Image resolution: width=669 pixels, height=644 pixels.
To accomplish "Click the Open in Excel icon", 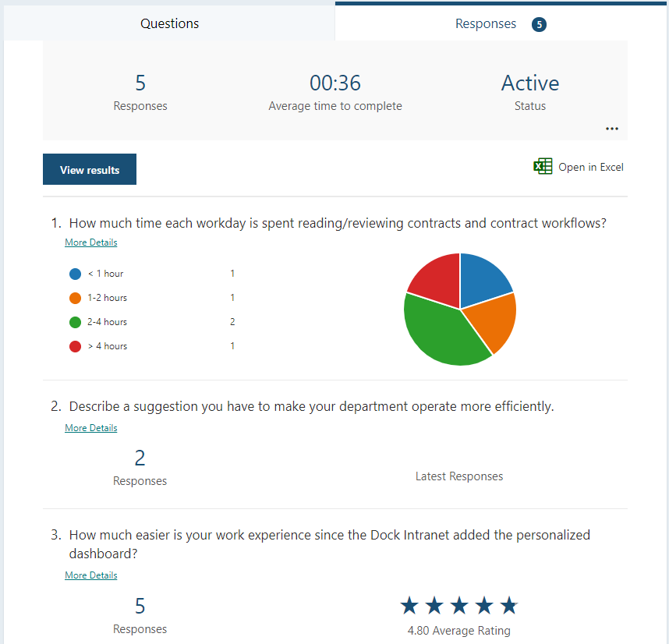I will 543,166.
